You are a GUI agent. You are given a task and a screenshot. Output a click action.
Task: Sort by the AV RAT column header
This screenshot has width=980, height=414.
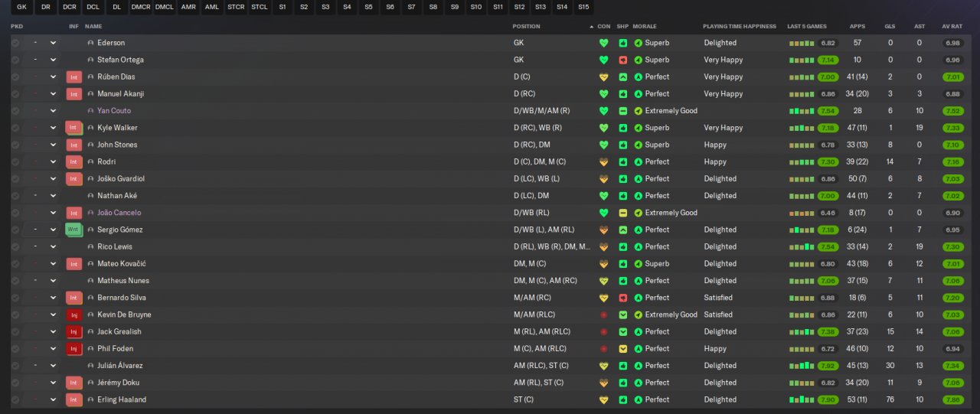coord(952,27)
